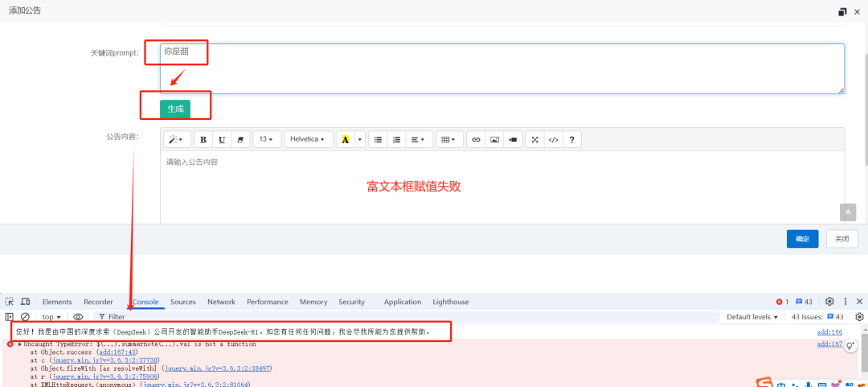868x387 pixels.
Task: Click the insert picture icon
Action: 494,139
